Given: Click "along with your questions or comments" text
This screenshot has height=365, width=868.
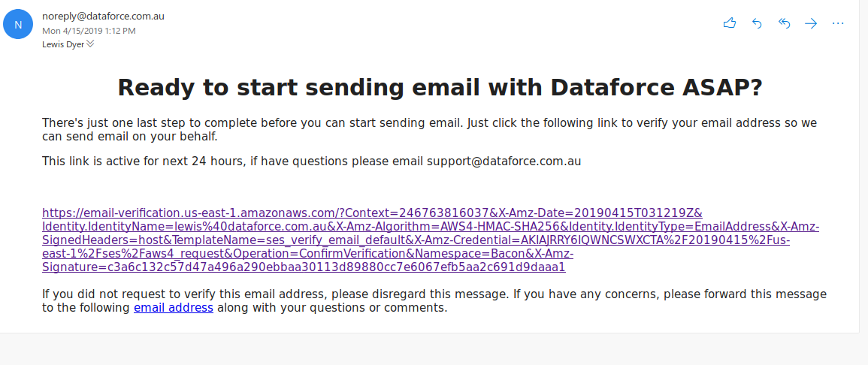Looking at the screenshot, I should (332, 307).
